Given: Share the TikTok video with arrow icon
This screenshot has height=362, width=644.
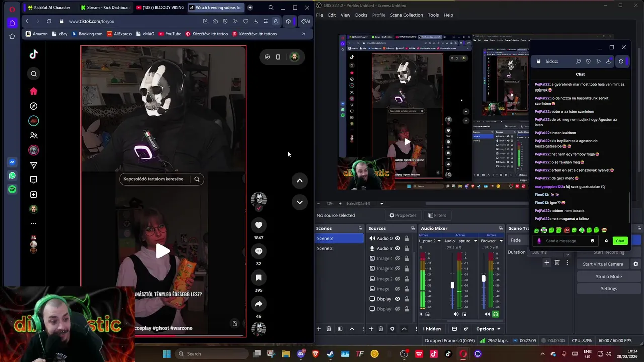Looking at the screenshot, I should pos(259,304).
